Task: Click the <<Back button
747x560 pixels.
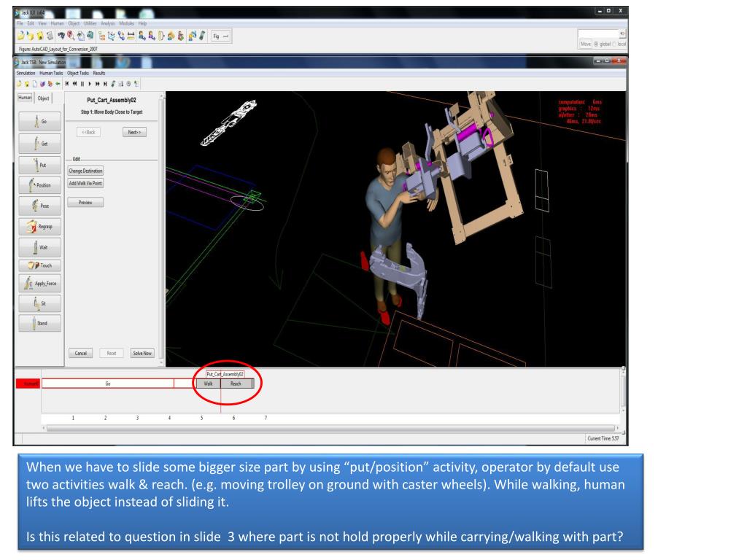Action: tap(88, 132)
